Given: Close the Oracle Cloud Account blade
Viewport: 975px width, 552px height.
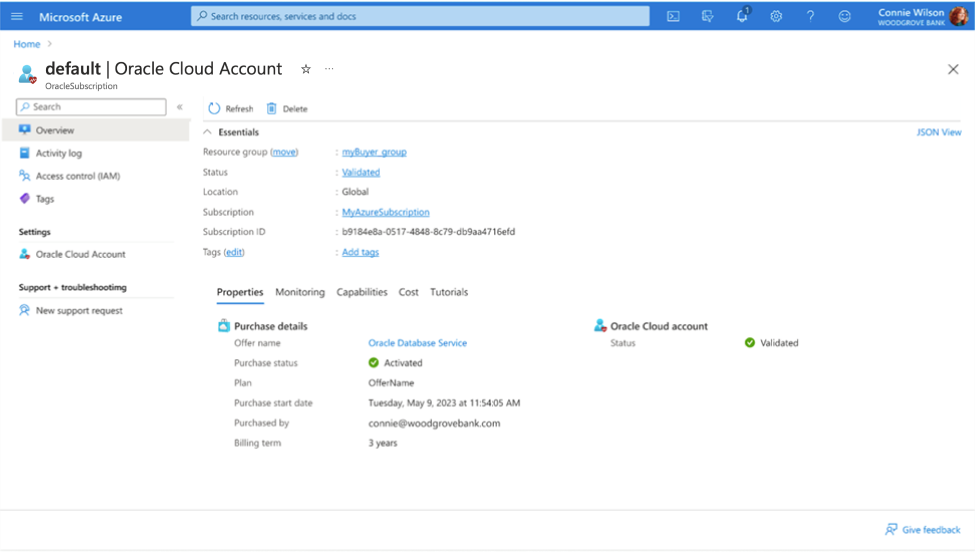Looking at the screenshot, I should tap(953, 69).
